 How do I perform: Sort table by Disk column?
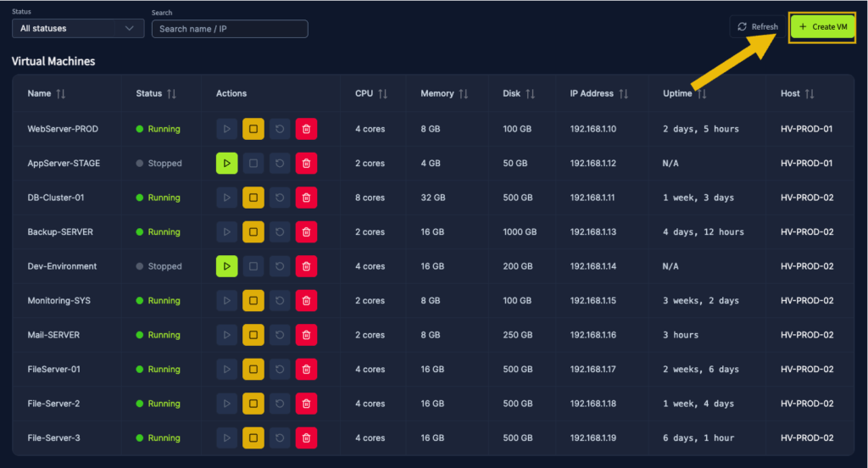tap(530, 93)
